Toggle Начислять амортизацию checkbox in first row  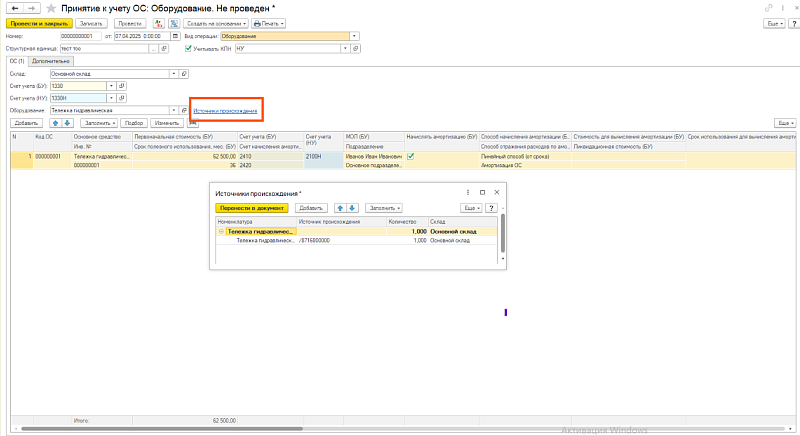point(411,157)
